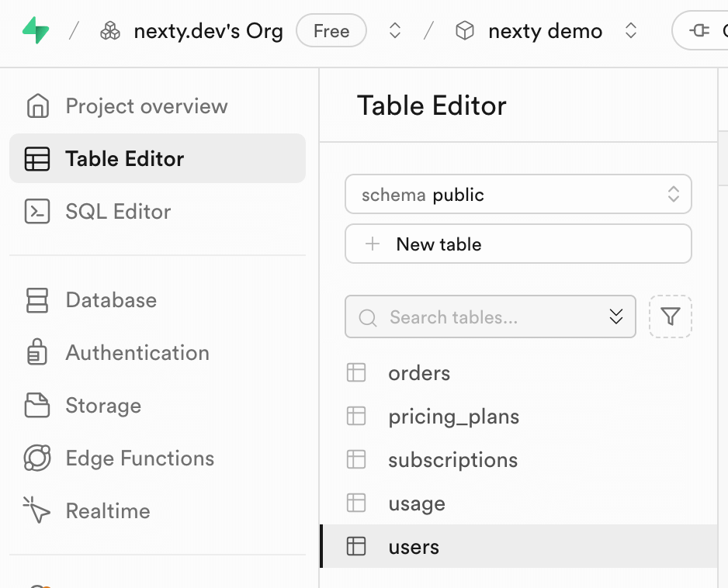Select the Realtime cursor icon
This screenshot has width=728, height=588.
[37, 511]
